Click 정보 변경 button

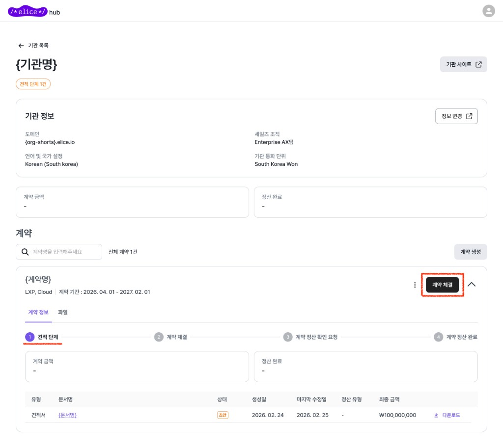[456, 116]
